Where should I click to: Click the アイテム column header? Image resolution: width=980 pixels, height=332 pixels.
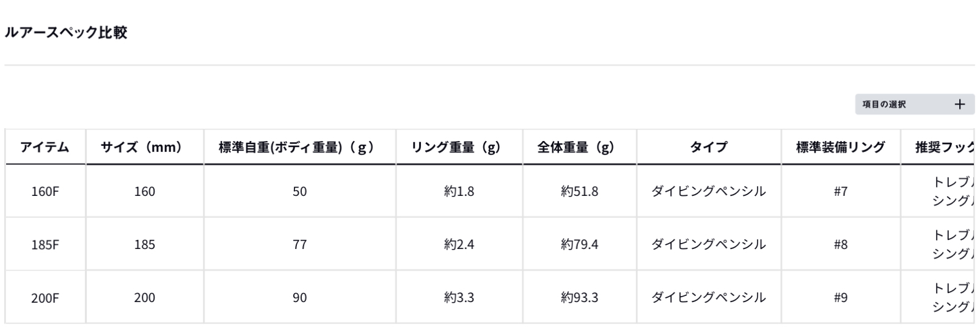point(45,147)
